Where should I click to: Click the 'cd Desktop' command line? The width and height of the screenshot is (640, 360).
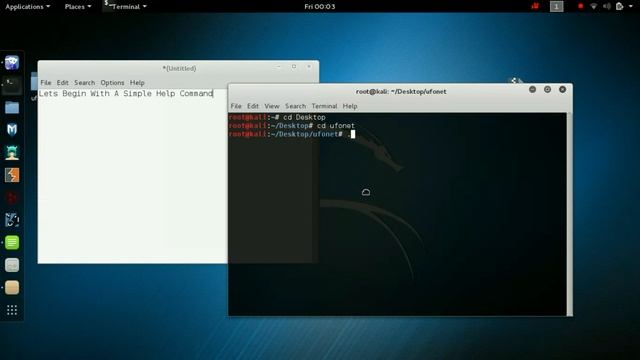tap(277, 117)
